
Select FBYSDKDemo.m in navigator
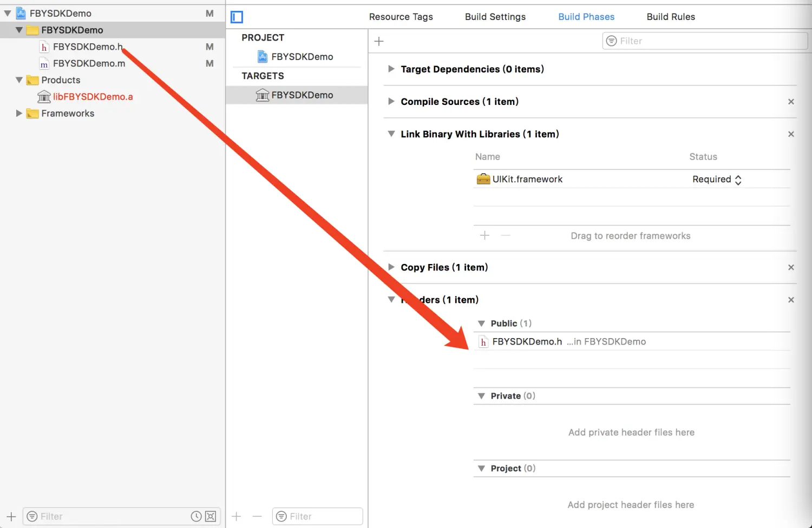(x=89, y=64)
